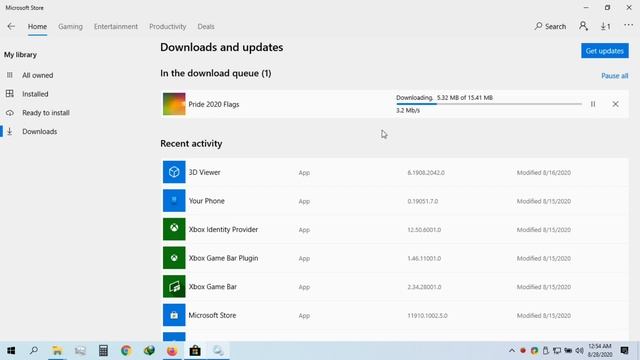The image size is (640, 360).
Task: Open the Microsoft Store name in Recent activity
Action: pos(212,315)
